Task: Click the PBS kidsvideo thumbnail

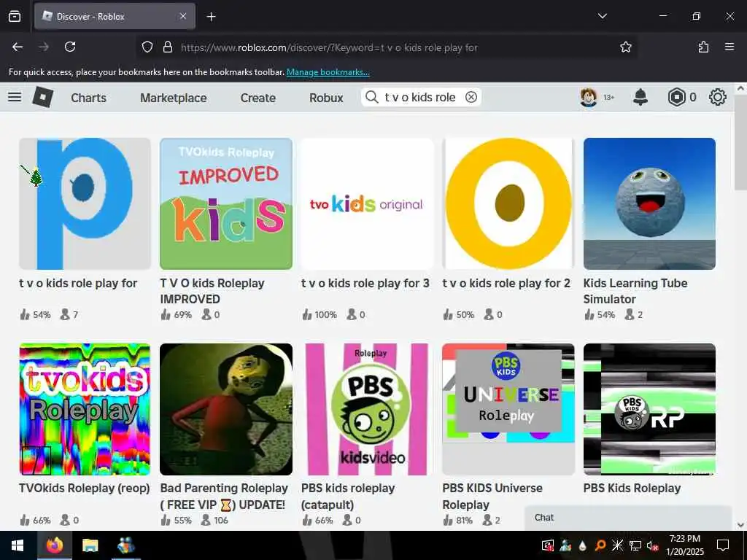Action: click(367, 409)
